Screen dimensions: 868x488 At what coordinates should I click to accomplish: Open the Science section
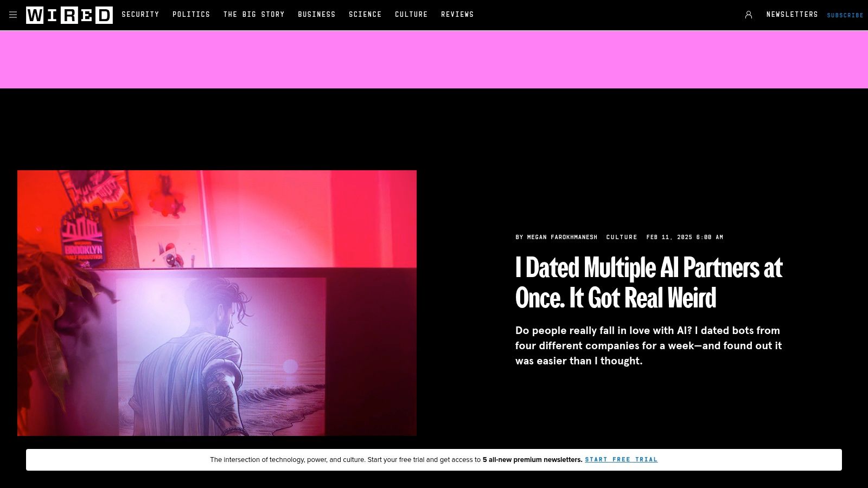click(x=365, y=15)
